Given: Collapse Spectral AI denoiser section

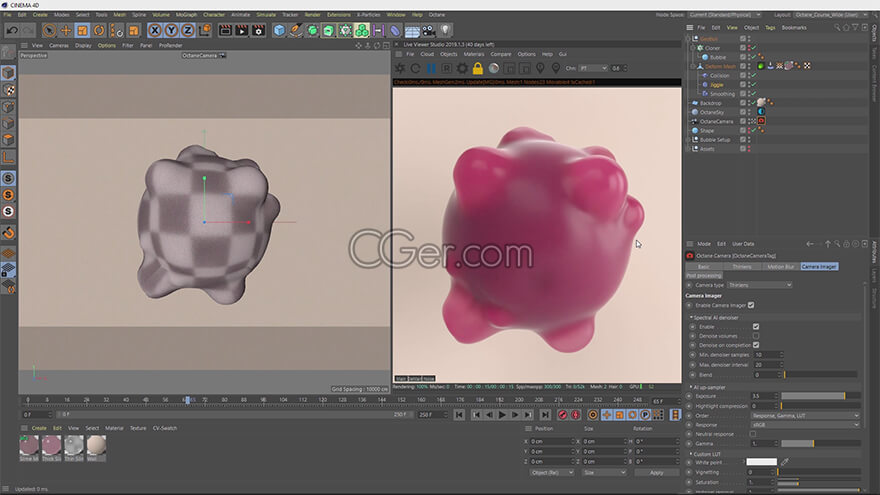Looking at the screenshot, I should 691,318.
